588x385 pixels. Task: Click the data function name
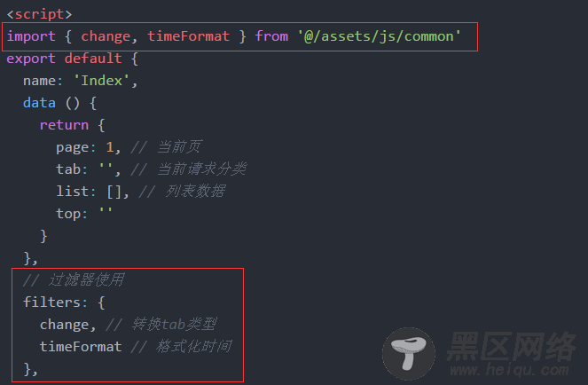[39, 103]
